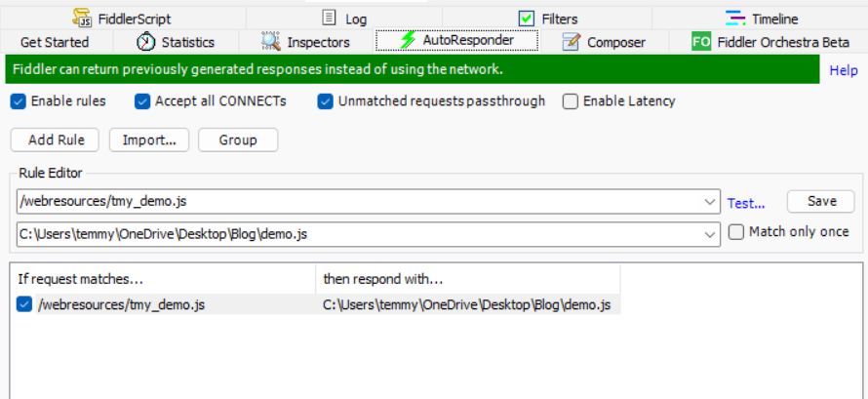Open the Test... link
Viewport: 868px width, 399px height.
click(746, 203)
